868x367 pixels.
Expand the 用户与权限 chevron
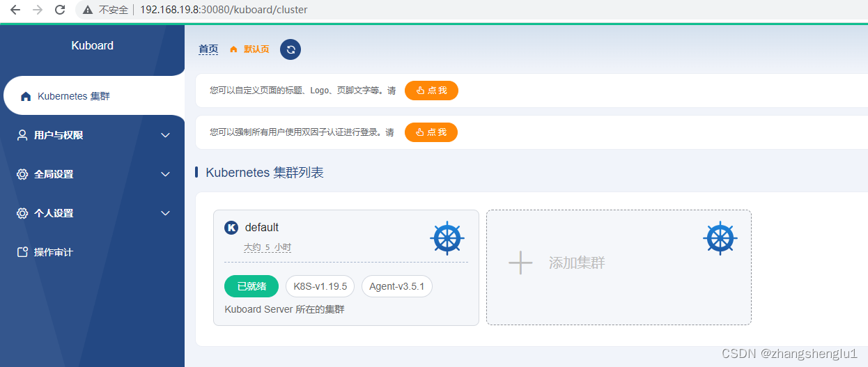165,135
